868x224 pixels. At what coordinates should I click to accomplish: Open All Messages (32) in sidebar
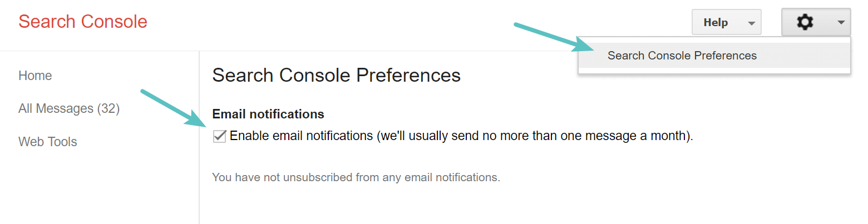point(69,108)
